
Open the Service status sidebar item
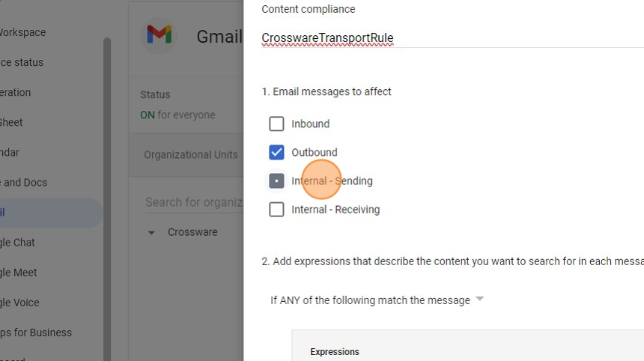click(21, 62)
